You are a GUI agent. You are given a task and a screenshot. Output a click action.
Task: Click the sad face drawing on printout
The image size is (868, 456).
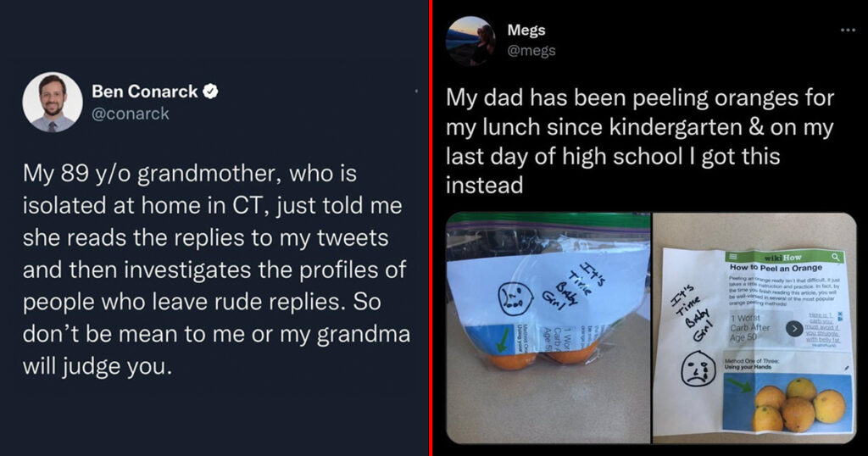(x=698, y=370)
